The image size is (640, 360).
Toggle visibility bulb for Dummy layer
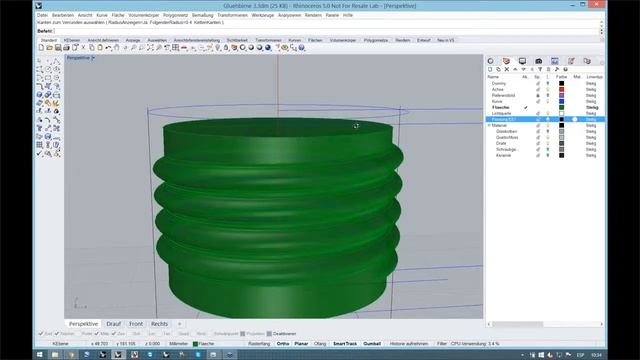548,83
